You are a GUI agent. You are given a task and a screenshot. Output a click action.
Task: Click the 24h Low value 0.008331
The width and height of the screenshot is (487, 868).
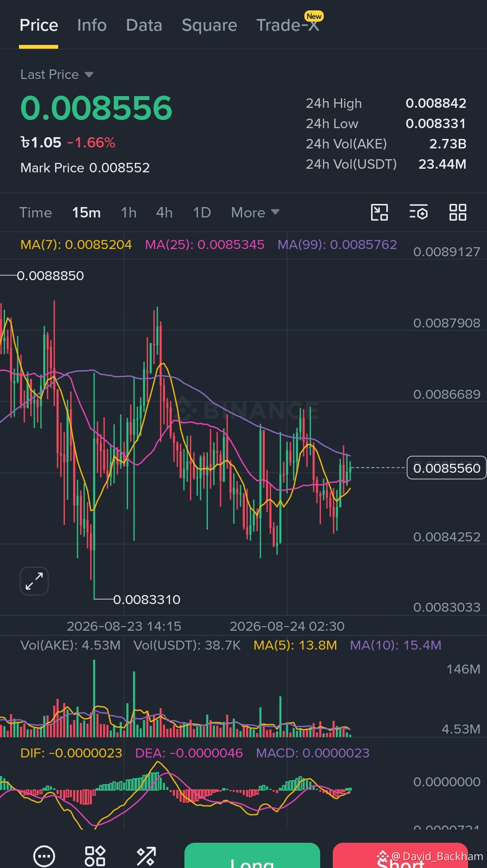click(436, 124)
